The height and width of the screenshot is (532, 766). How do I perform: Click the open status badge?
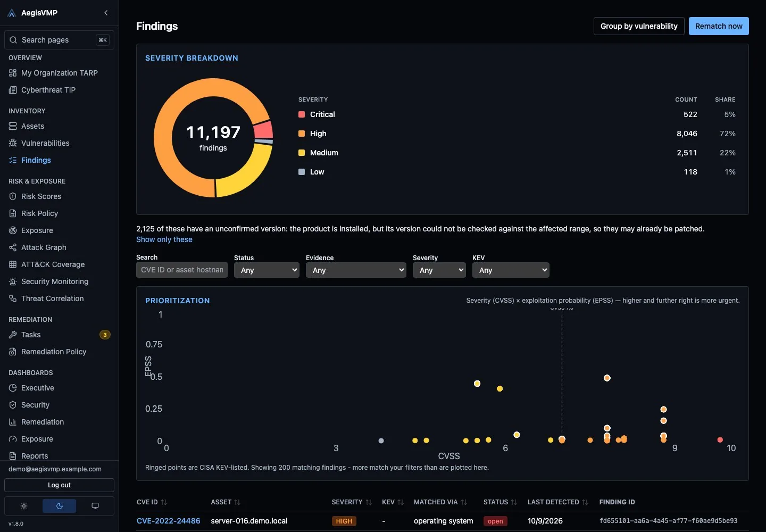click(495, 521)
